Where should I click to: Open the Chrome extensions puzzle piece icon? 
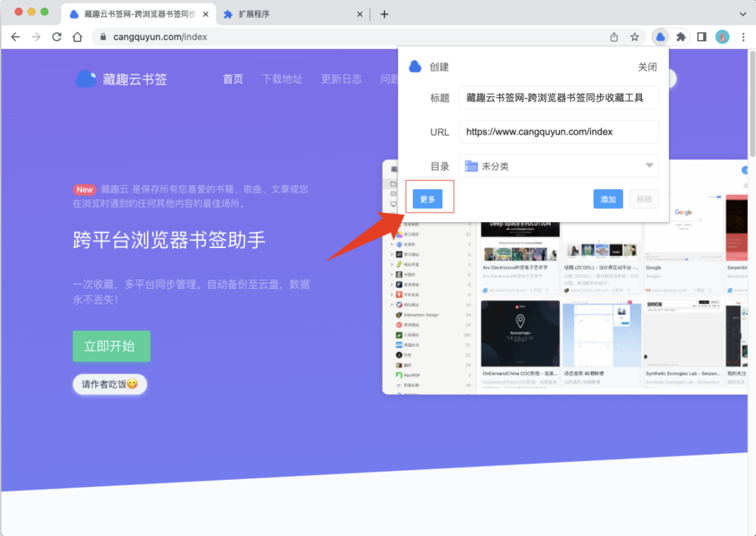(680, 36)
